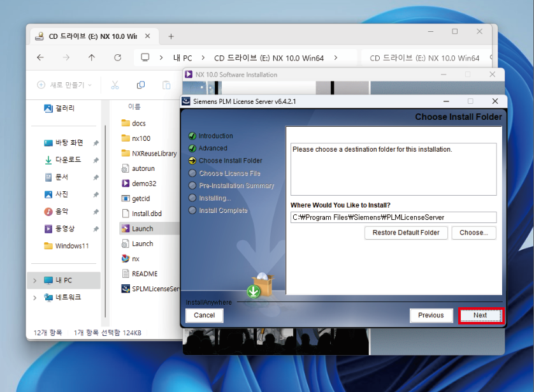
Task: Sort by the 이름 column header
Action: [134, 107]
